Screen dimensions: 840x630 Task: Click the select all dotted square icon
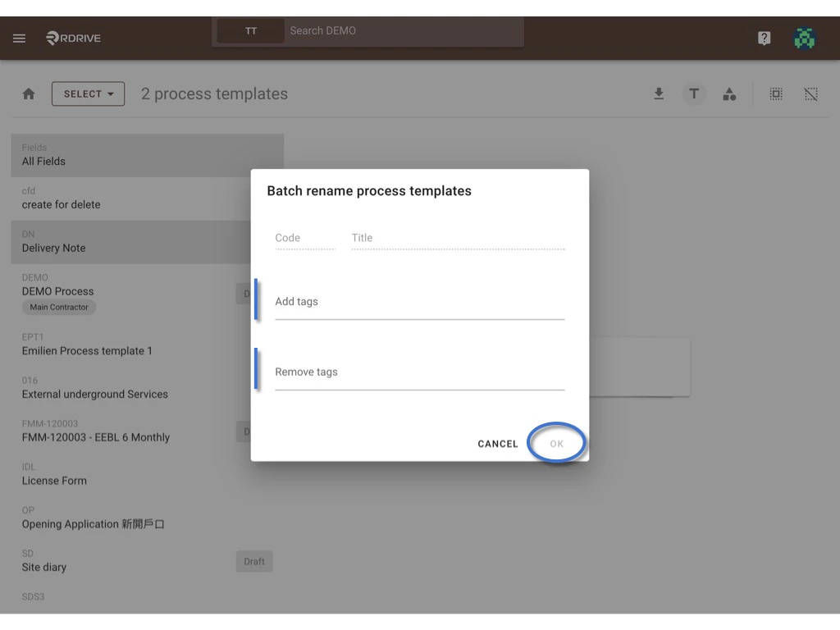click(x=776, y=94)
